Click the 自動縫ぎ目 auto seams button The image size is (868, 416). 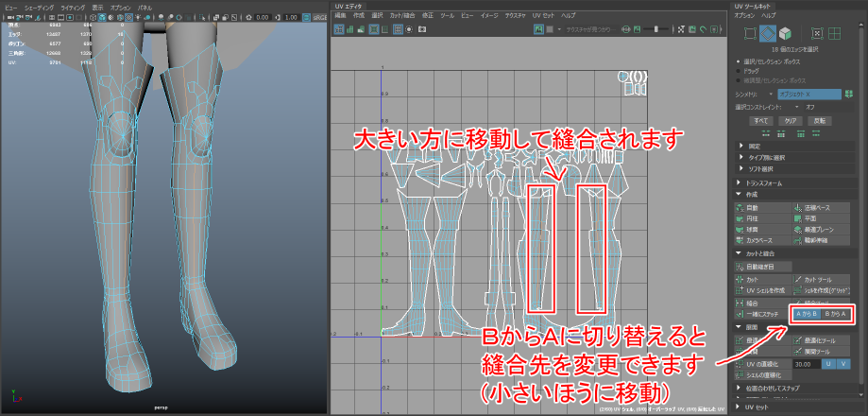click(x=763, y=267)
